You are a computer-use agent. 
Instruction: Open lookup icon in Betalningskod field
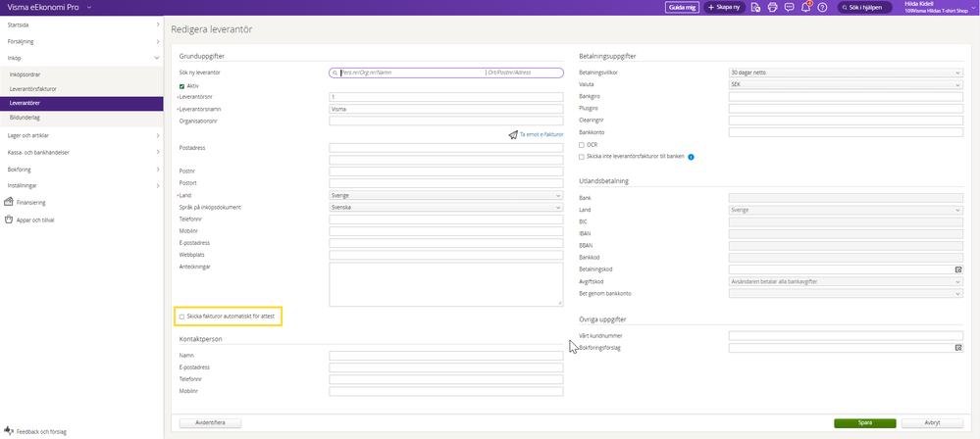tap(957, 268)
